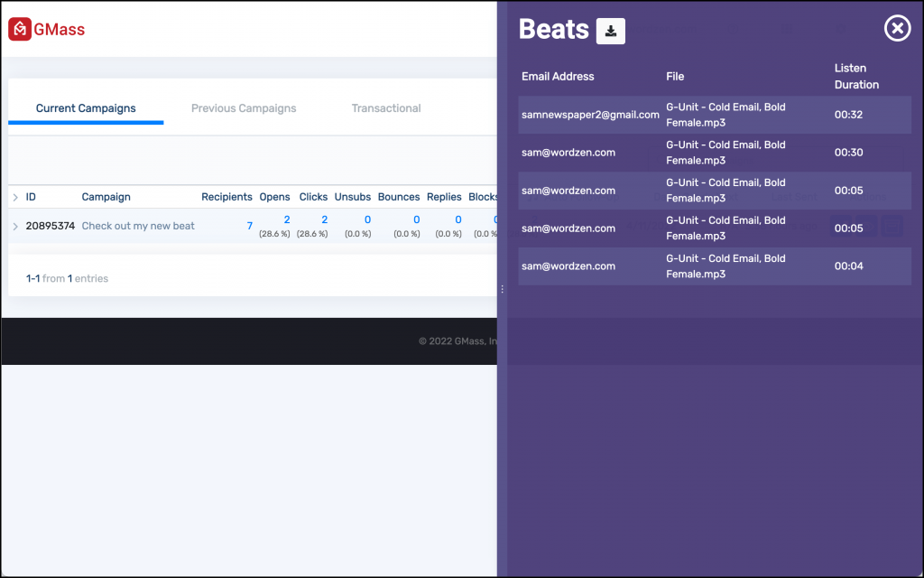
Task: Open campaign 'Check out my new beat'
Action: (137, 225)
